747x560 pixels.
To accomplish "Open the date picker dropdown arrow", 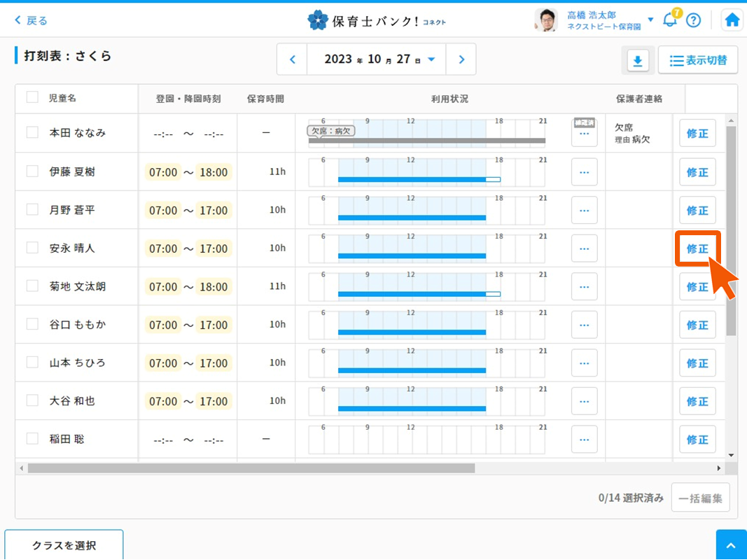I will pyautogui.click(x=431, y=59).
